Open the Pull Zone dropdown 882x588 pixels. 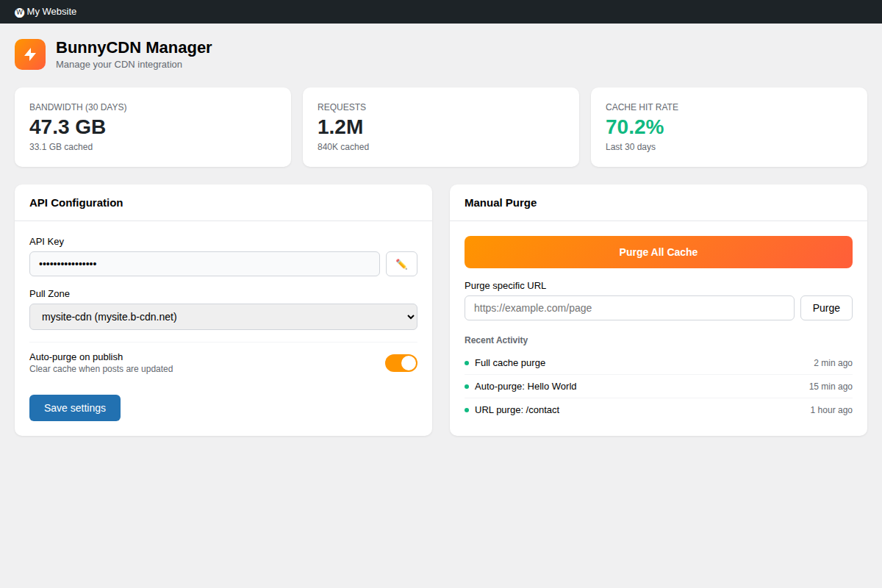223,317
